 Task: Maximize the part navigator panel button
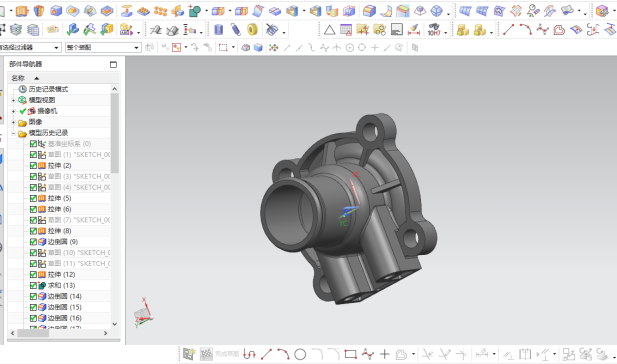click(x=113, y=65)
